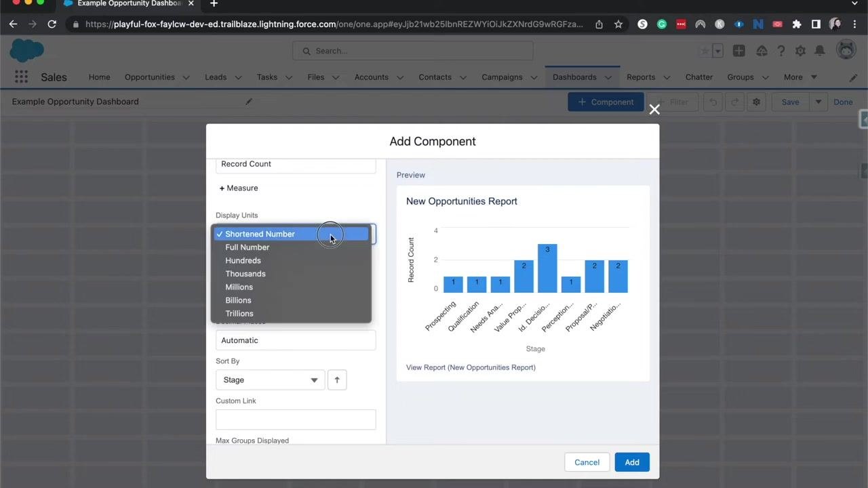Expand the Opportunities nav chevron
This screenshot has height=488, width=868.
click(186, 77)
